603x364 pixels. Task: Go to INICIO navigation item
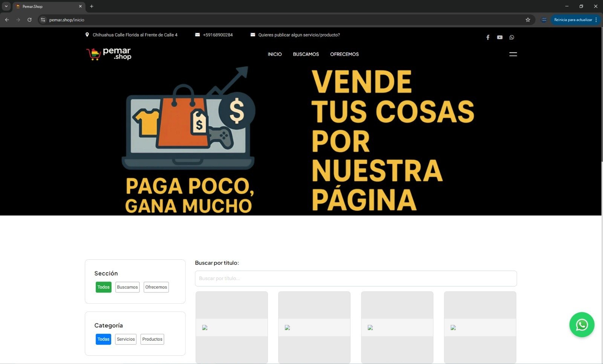coord(275,54)
